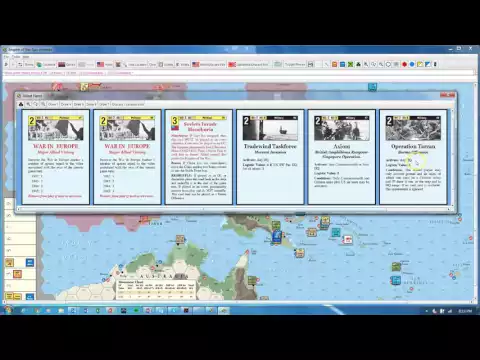Viewport: 480px width, 360px height.
Task: Click the Allied Hand window vertical scrollbar
Action: pyautogui.click(x=452, y=157)
